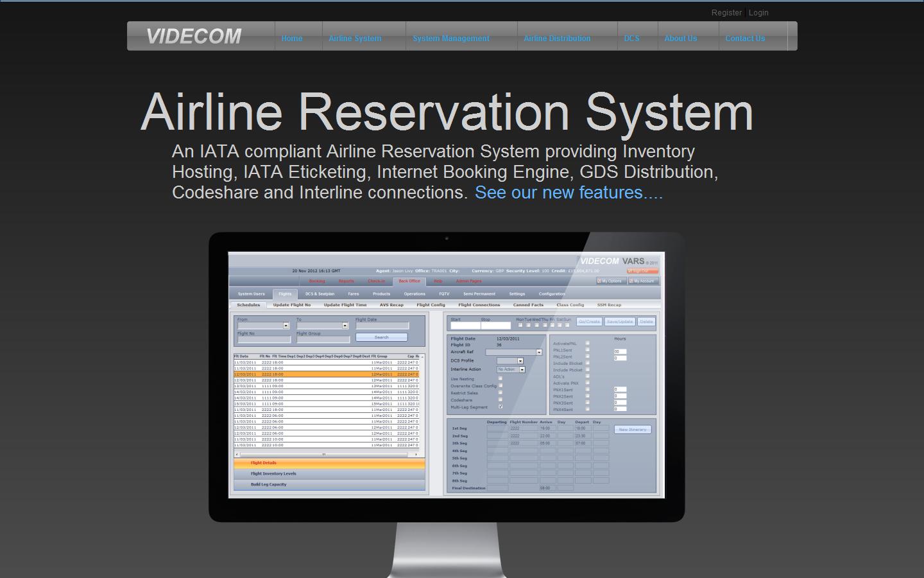Viewport: 924px width, 578px height.
Task: Click the My Account icon button
Action: pyautogui.click(x=643, y=281)
